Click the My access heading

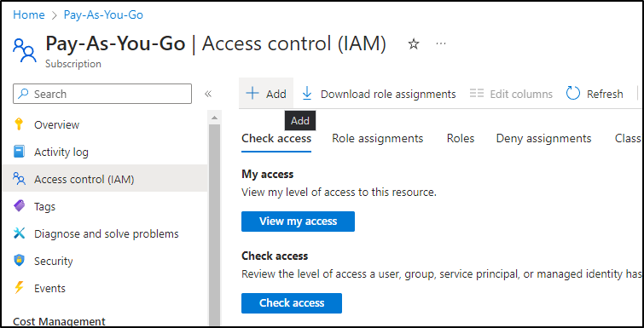pos(267,175)
